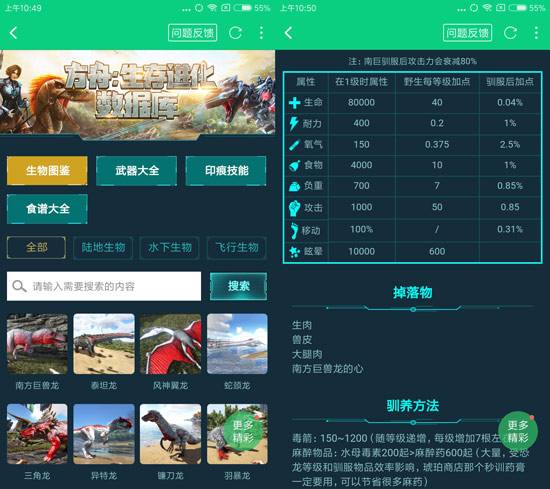
Task: Tap the 野生每等级加点 column header
Action: pos(437,82)
